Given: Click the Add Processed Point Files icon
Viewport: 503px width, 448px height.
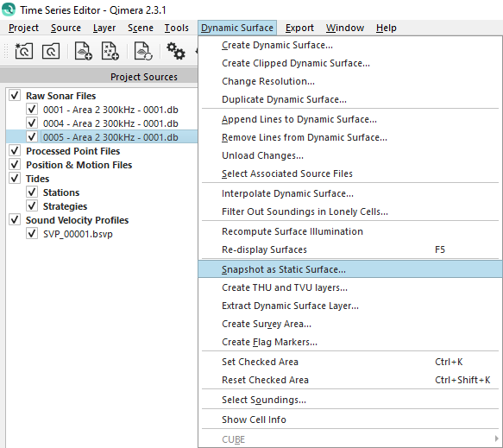Looking at the screenshot, I should [x=110, y=51].
